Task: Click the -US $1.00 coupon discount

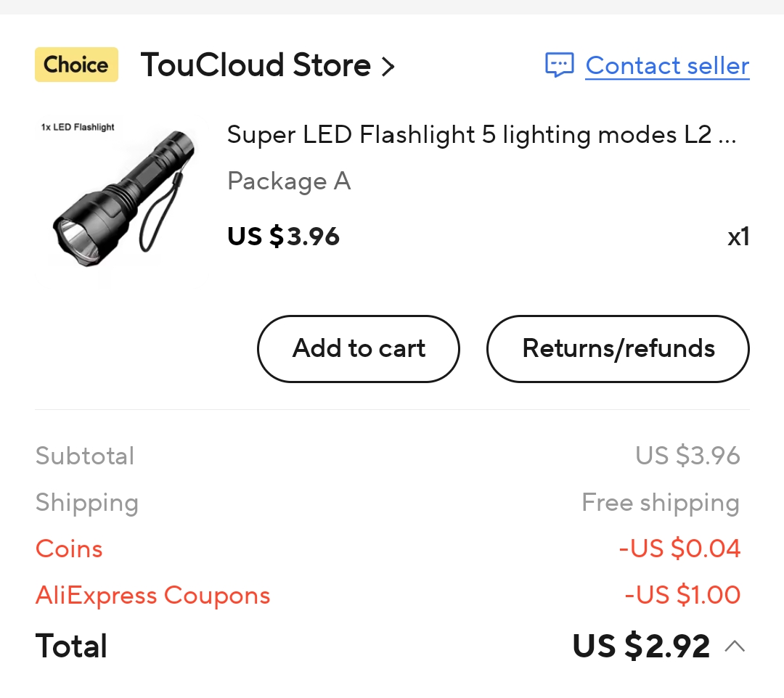Action: point(682,595)
